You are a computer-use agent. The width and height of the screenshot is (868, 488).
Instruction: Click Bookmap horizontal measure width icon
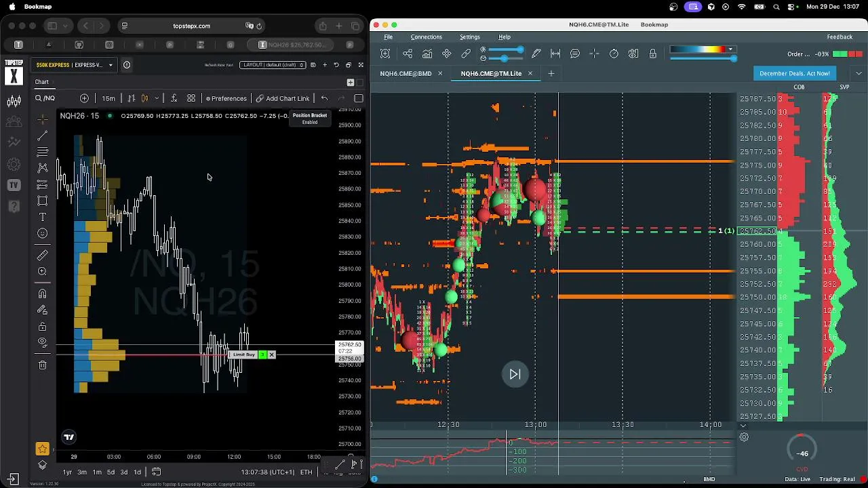pos(555,54)
